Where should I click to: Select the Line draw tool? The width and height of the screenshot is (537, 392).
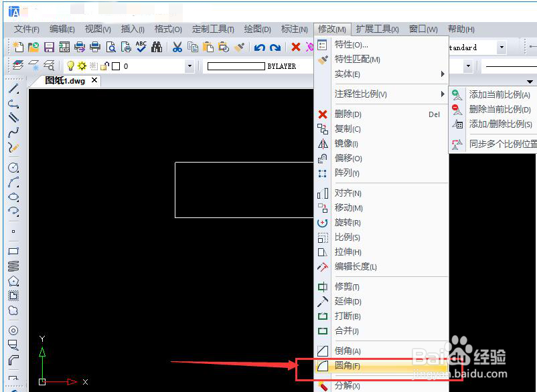pos(13,88)
